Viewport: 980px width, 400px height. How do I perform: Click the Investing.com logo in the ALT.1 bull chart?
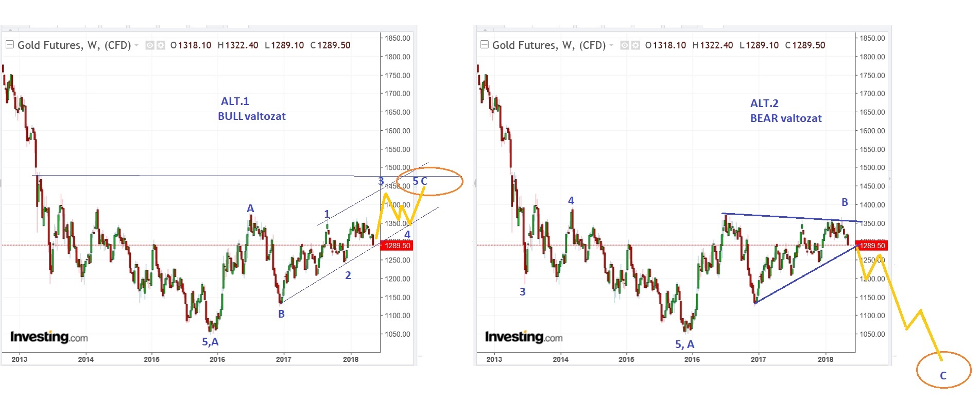click(x=49, y=337)
